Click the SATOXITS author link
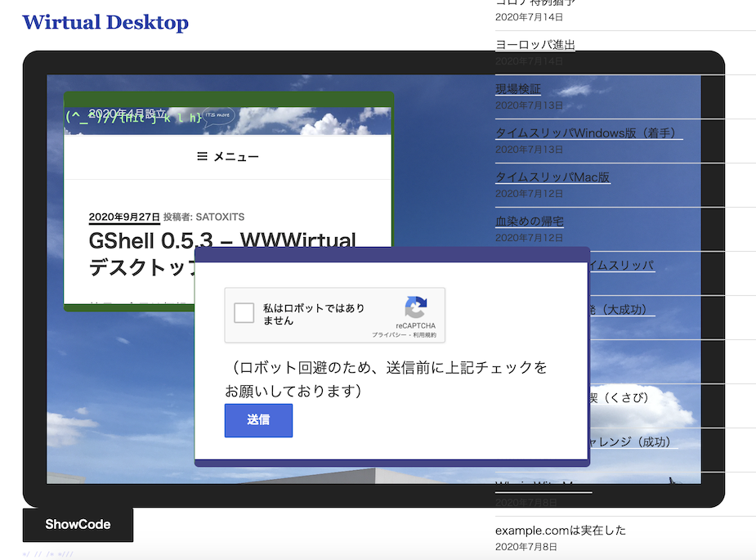The image size is (756, 560). click(220, 217)
